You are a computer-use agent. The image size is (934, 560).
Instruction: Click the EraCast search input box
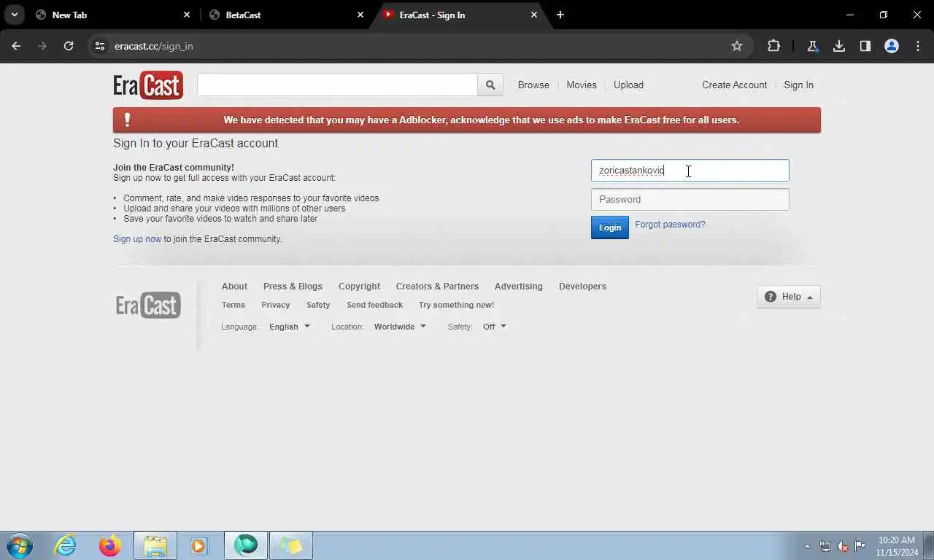[337, 85]
